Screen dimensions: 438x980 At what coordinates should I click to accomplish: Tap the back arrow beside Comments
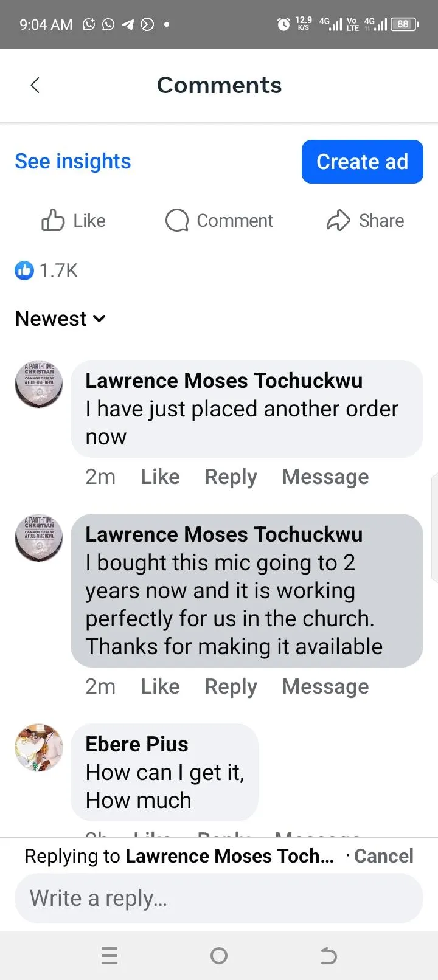[x=35, y=85]
